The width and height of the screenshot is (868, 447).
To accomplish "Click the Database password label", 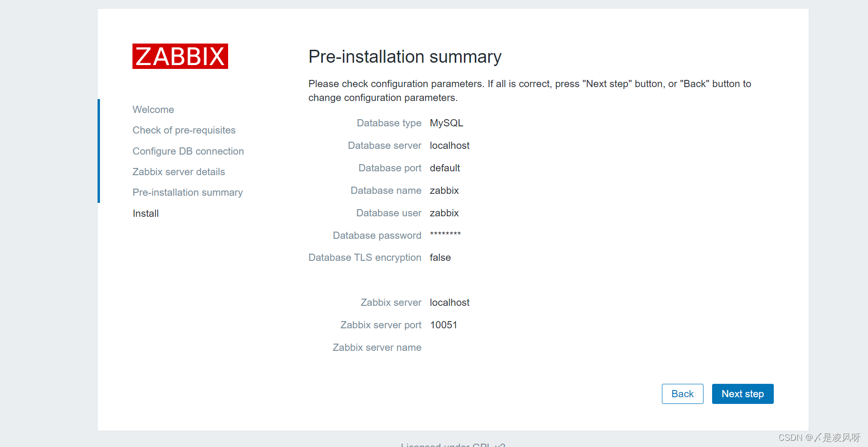I will [x=377, y=235].
